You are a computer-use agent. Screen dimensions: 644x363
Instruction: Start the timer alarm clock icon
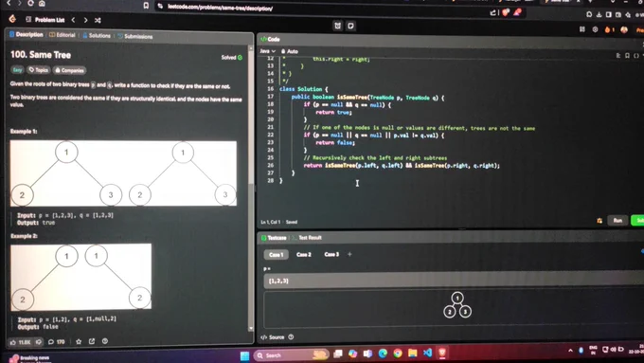coord(337,26)
